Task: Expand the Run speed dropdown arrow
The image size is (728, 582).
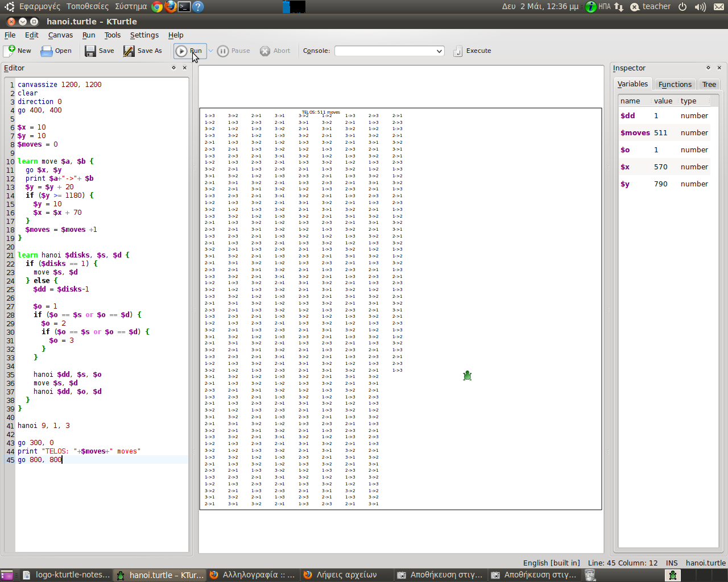Action: [210, 51]
